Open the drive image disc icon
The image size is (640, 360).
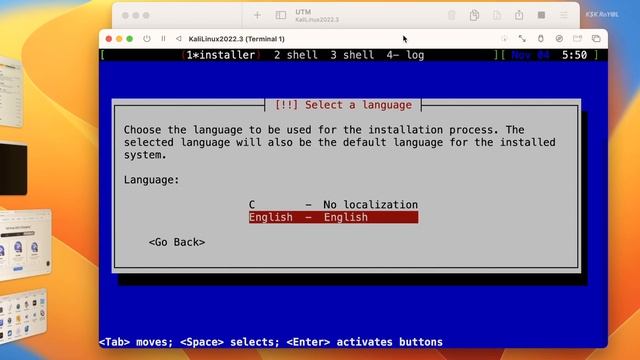(x=559, y=39)
